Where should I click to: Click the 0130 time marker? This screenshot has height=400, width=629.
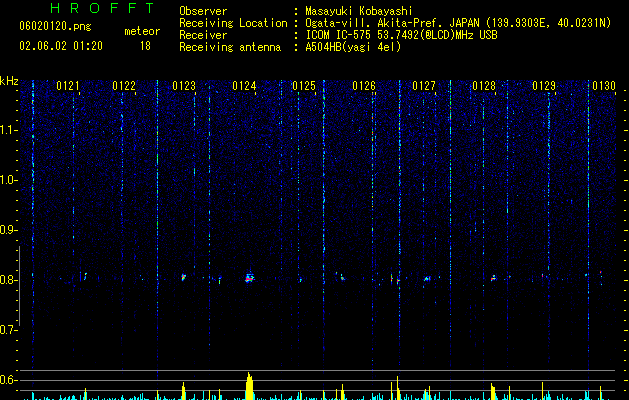604,86
